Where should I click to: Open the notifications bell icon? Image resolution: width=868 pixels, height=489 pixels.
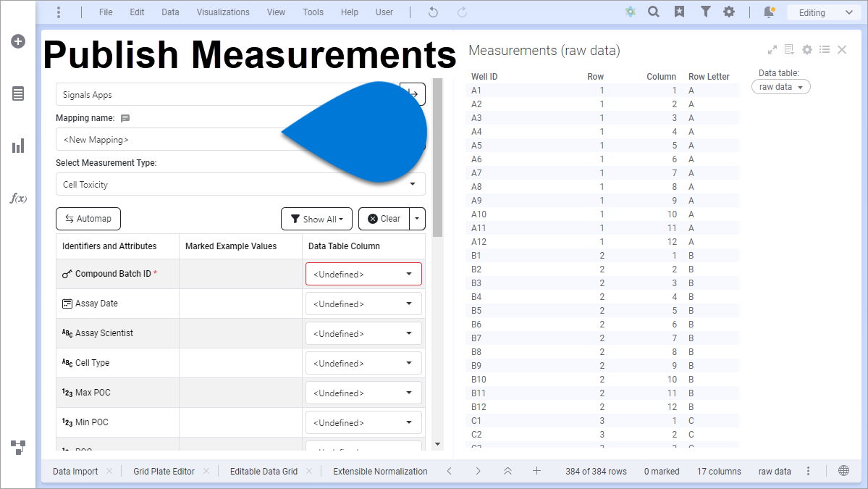coord(769,12)
